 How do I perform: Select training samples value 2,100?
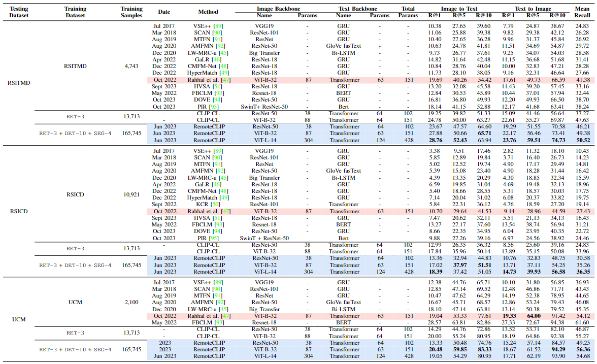pyautogui.click(x=131, y=303)
